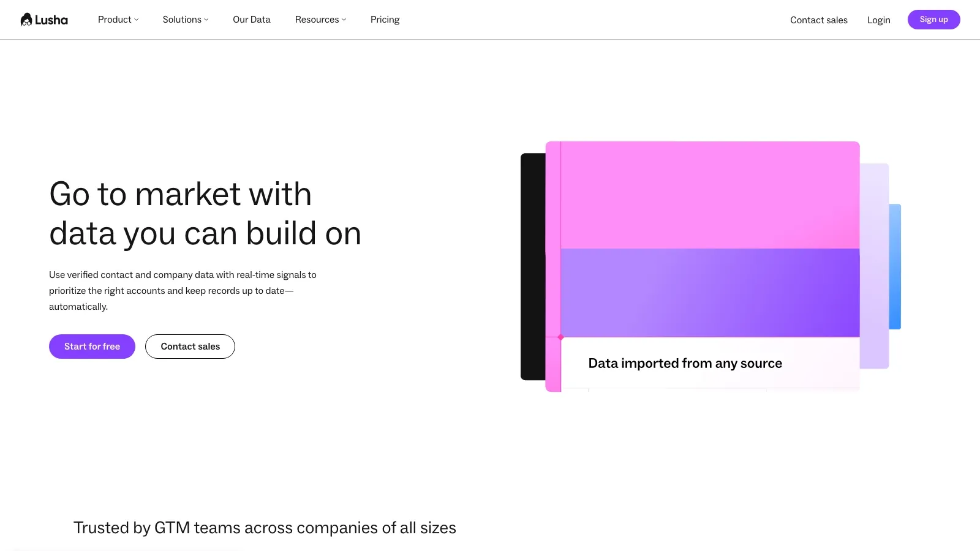Go to the Pricing page
The height and width of the screenshot is (551, 980).
pos(385,20)
